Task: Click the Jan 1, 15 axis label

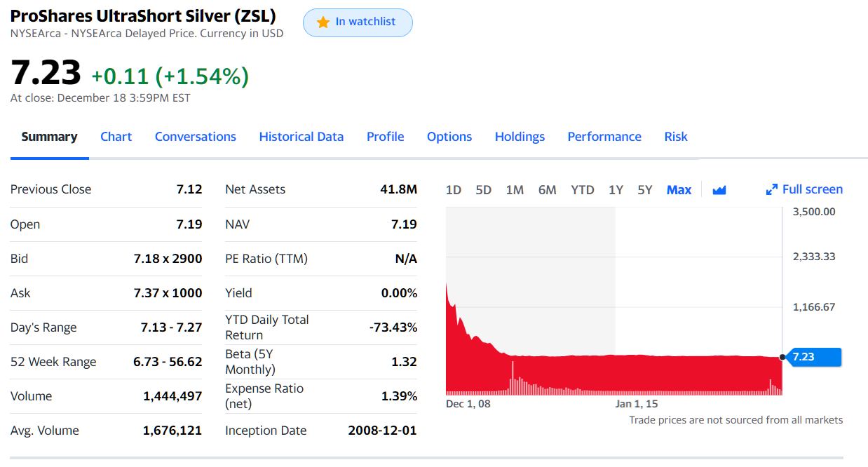Action: (x=637, y=404)
